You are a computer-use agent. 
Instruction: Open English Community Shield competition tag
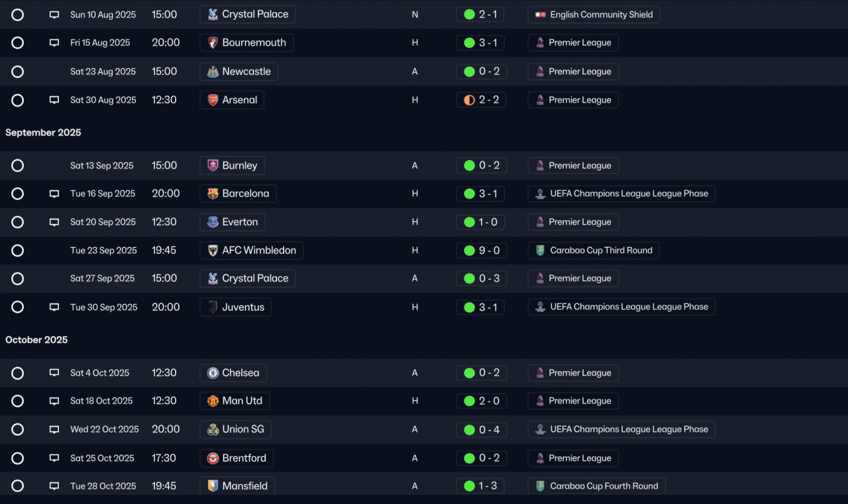pyautogui.click(x=594, y=15)
